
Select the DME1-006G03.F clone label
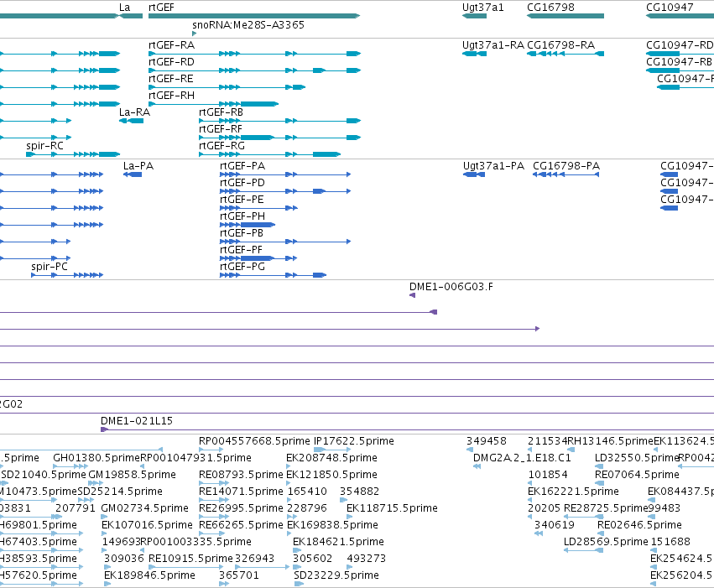[x=451, y=287]
